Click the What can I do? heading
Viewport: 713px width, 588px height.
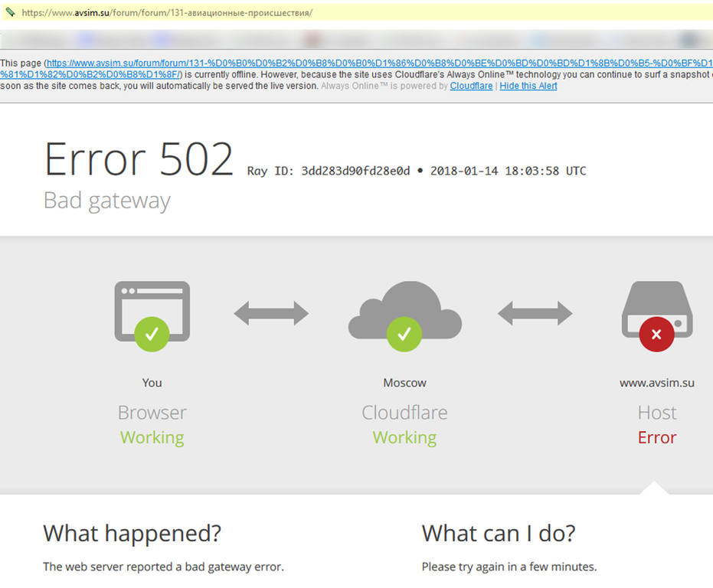(499, 533)
